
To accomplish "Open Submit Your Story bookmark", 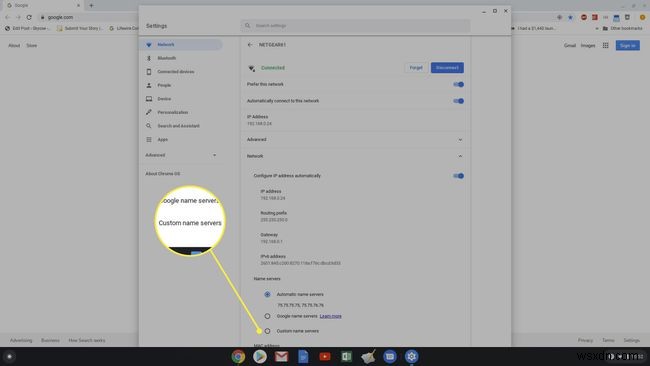I will click(x=80, y=29).
